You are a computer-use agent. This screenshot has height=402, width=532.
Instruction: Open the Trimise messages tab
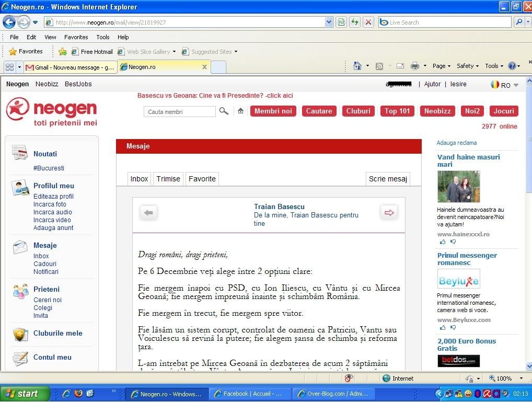coord(168,179)
